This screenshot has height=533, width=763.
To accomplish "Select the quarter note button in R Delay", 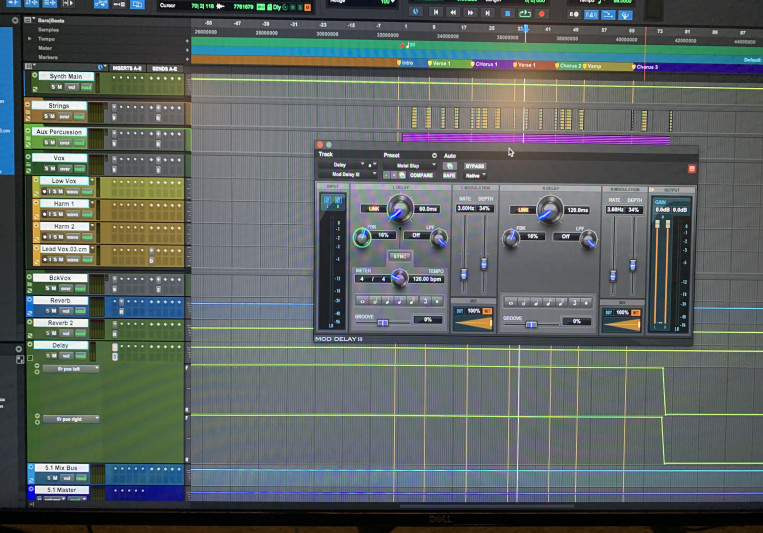I will pos(536,302).
